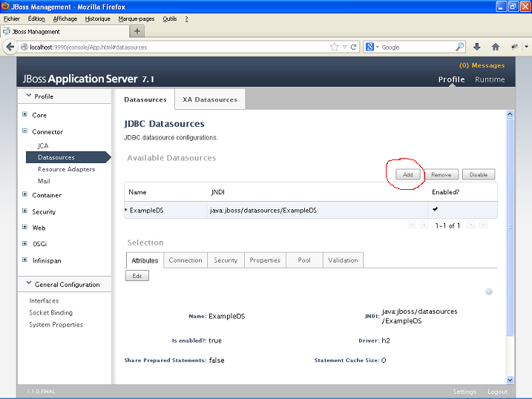Select Resource Adapters in the sidebar
Viewport: 532px width, 399px height.
tap(66, 169)
